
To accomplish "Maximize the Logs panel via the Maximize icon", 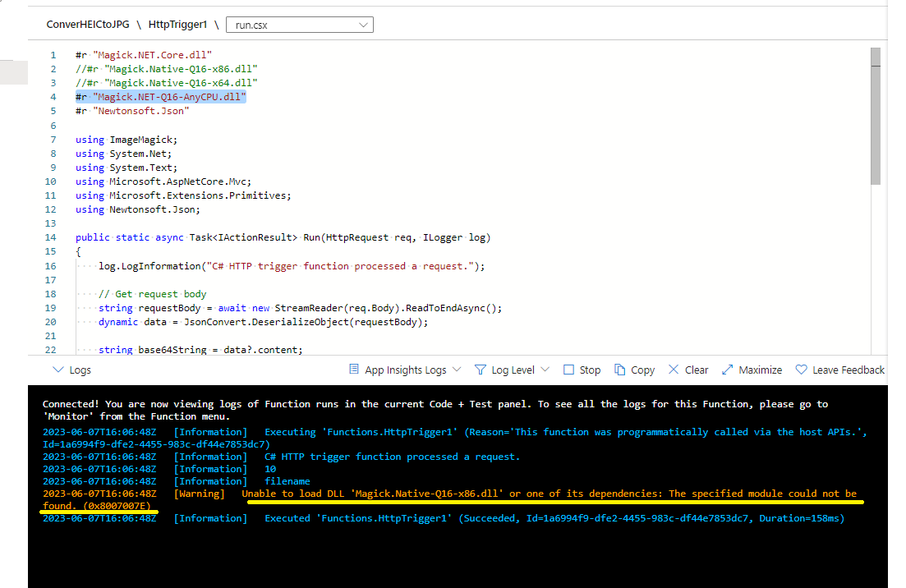I will point(728,370).
